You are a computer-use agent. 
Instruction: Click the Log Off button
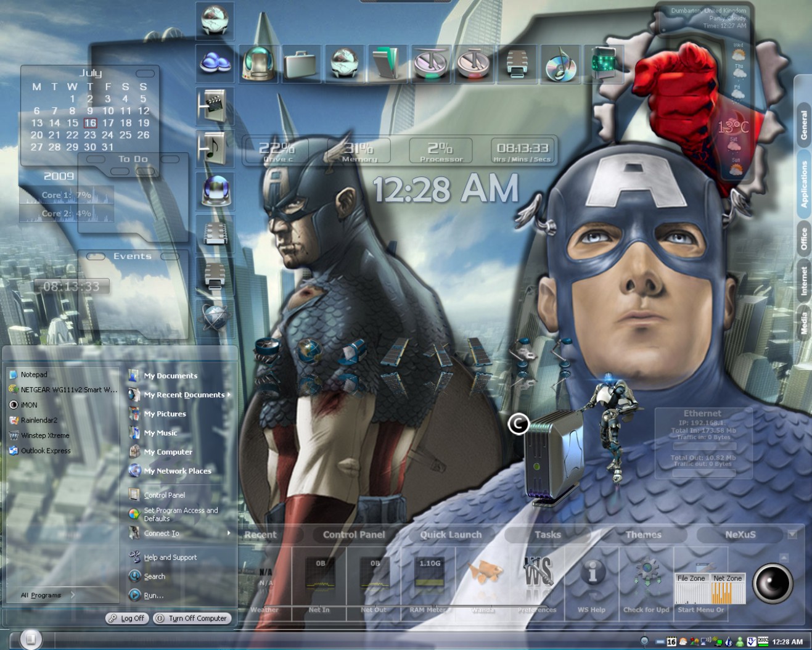[127, 618]
